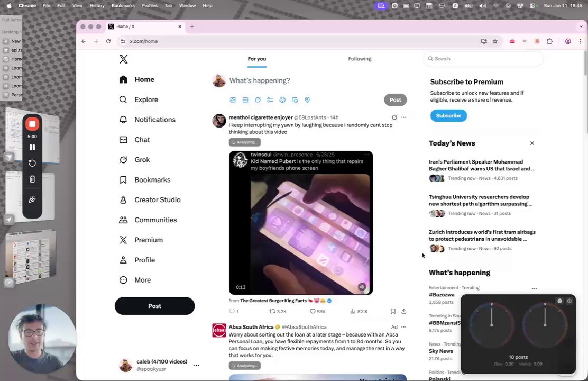588x381 pixels.
Task: Open Chrome extensions puzzle icon
Action: 550,41
